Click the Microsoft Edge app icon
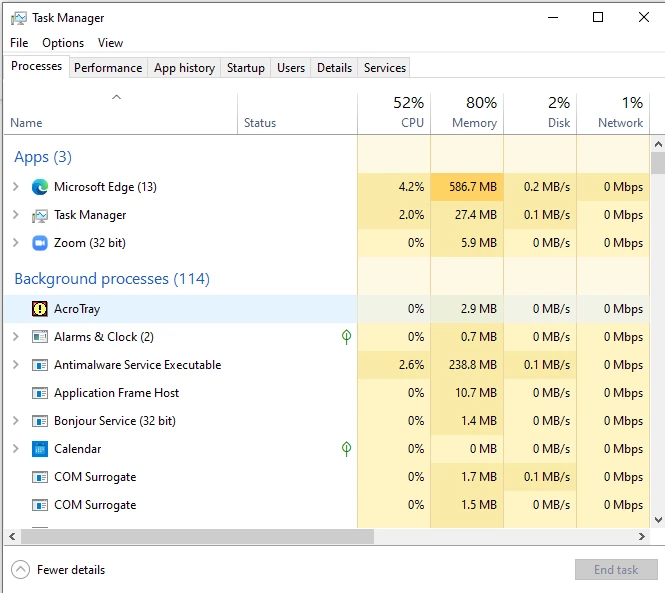 pos(40,187)
